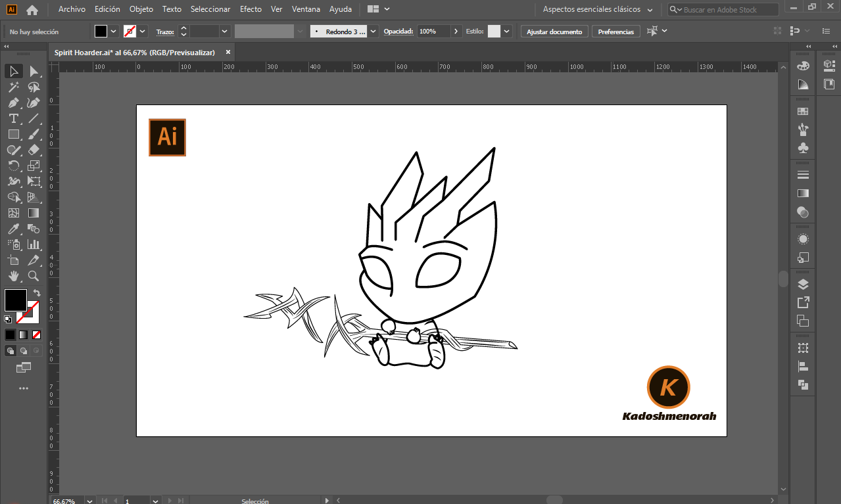The image size is (841, 504).
Task: Select the Artboard tool
Action: 14,260
